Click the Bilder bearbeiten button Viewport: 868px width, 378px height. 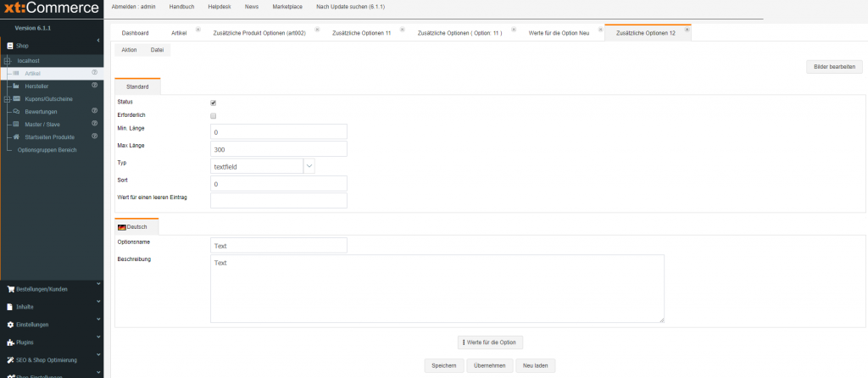coord(833,67)
